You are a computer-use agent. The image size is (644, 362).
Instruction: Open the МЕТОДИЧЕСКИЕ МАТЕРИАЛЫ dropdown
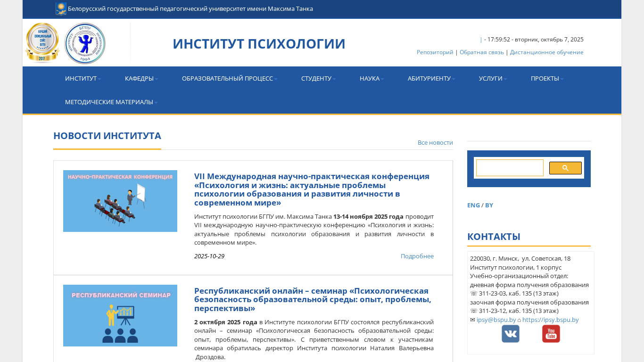[111, 102]
